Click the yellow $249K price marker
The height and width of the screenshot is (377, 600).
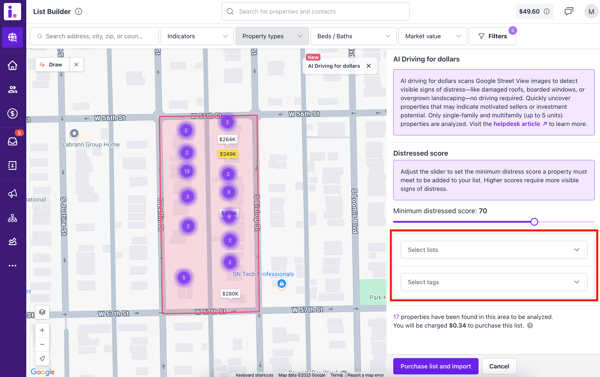click(228, 154)
